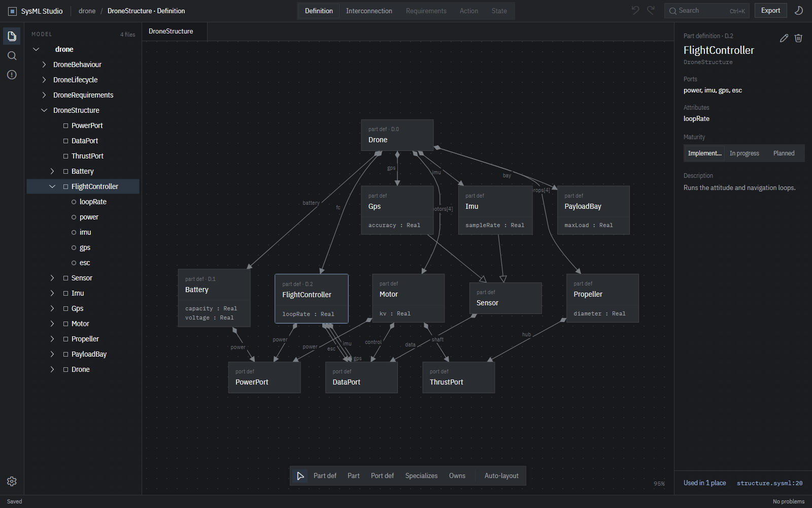The width and height of the screenshot is (812, 508).
Task: Click the drone breadcrumb link
Action: click(87, 11)
